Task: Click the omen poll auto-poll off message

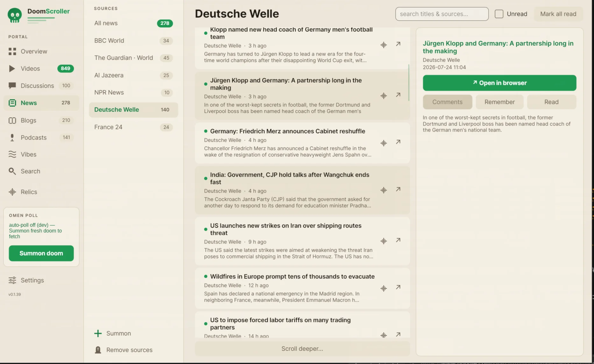Action: click(x=35, y=231)
